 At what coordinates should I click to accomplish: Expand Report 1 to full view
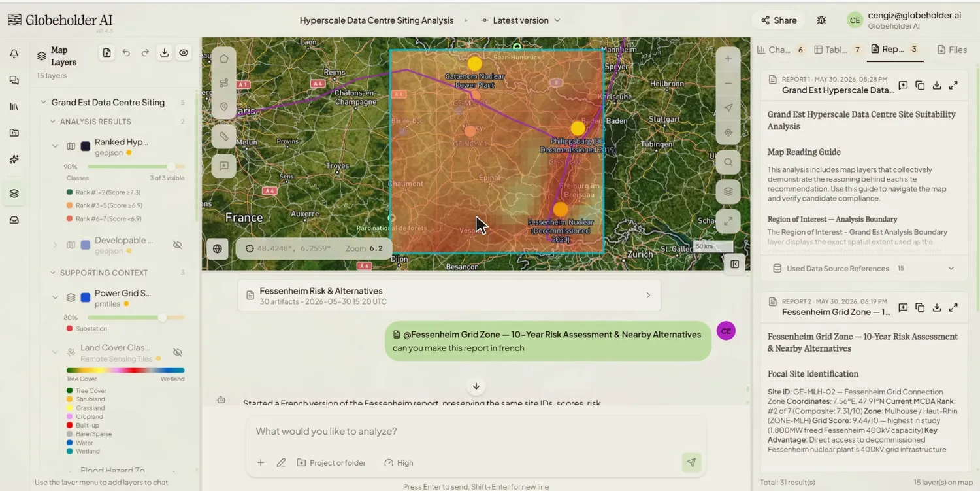coord(954,85)
